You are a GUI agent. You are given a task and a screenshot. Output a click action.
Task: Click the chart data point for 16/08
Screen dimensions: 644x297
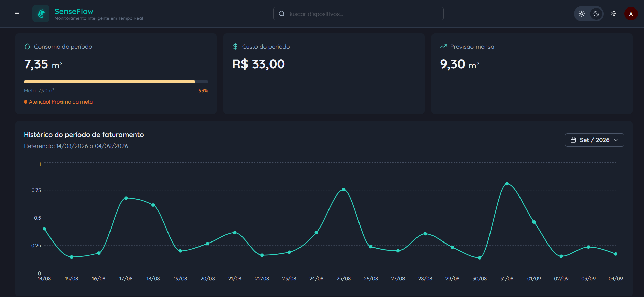[99, 253]
